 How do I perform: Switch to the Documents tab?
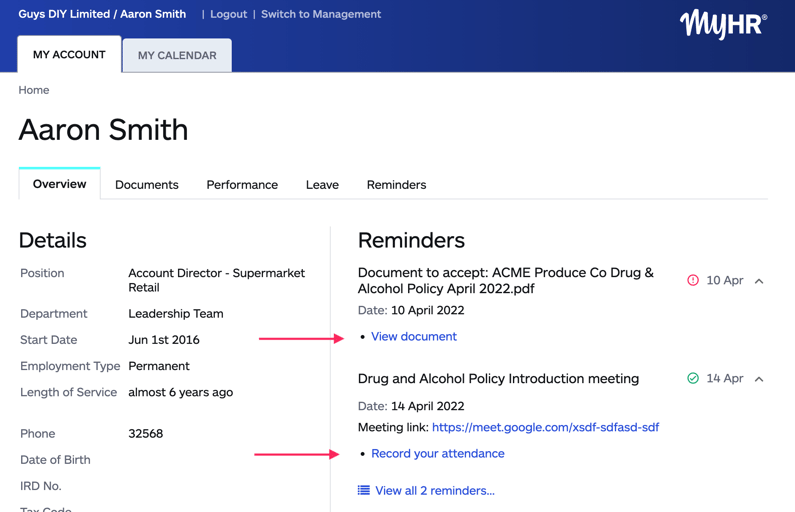(x=147, y=185)
